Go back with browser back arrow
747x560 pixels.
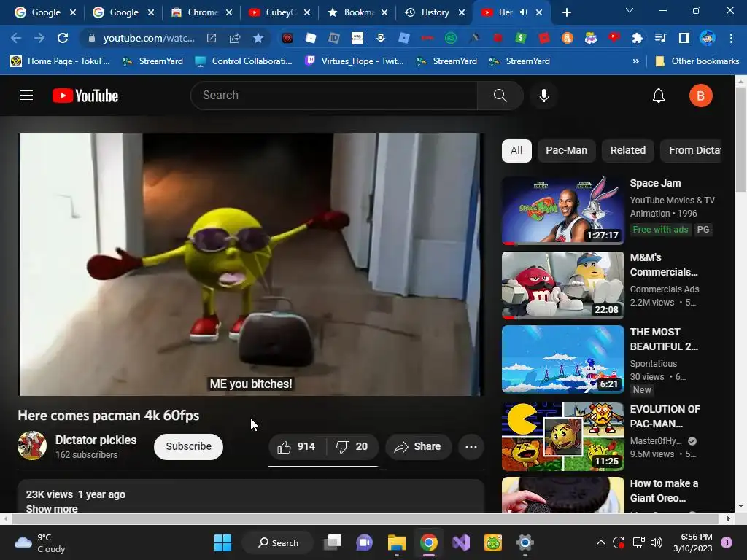pos(16,38)
